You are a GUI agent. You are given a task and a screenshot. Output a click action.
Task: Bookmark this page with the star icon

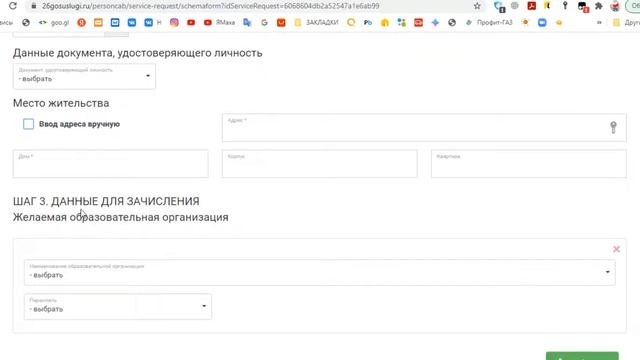[477, 6]
